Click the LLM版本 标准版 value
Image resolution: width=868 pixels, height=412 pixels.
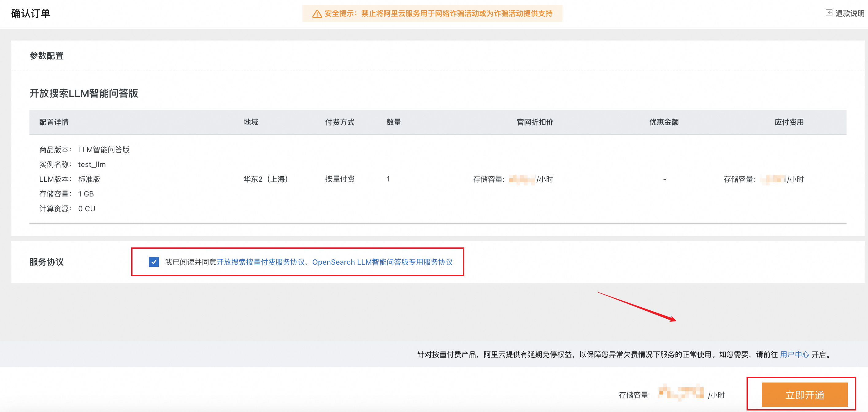89,179
